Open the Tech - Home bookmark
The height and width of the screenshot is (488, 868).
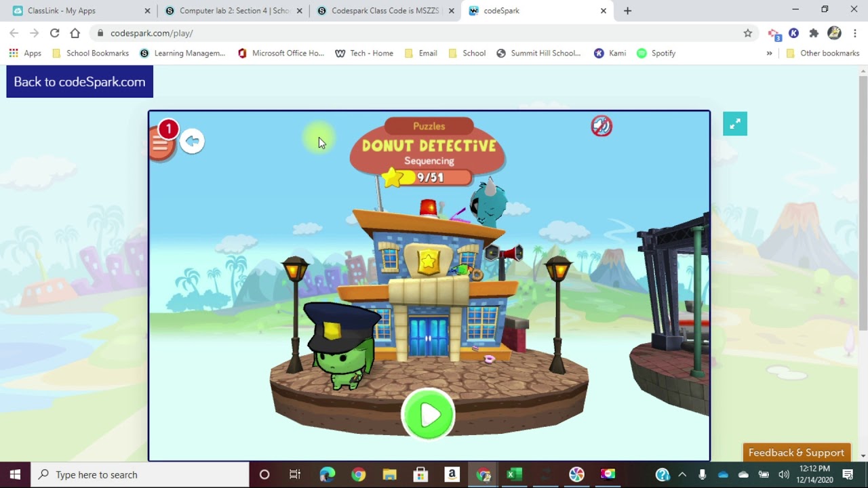(364, 53)
